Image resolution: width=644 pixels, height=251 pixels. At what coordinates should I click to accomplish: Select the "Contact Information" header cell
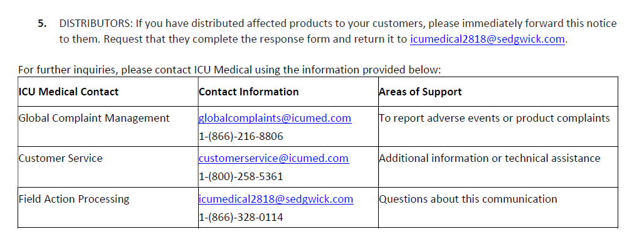(249, 92)
